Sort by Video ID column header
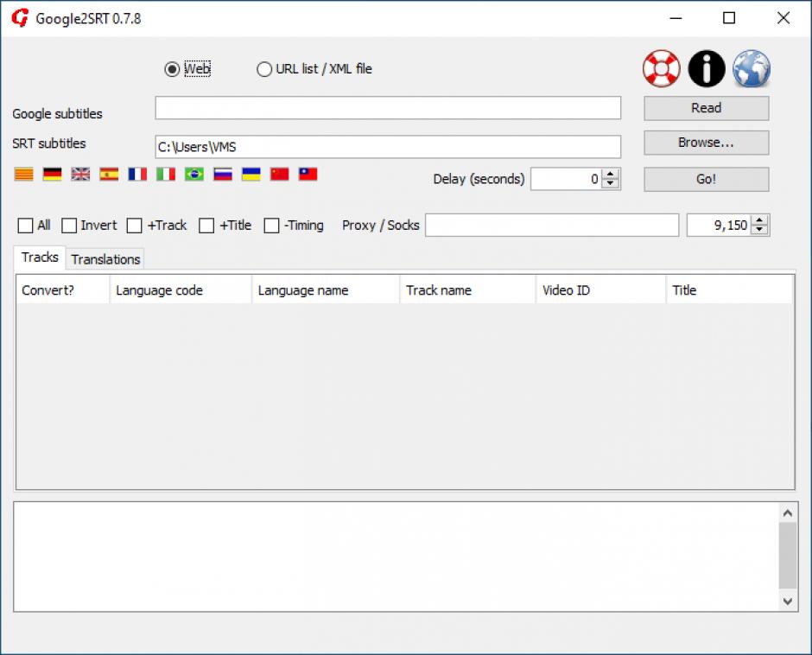812x655 pixels. 601,290
